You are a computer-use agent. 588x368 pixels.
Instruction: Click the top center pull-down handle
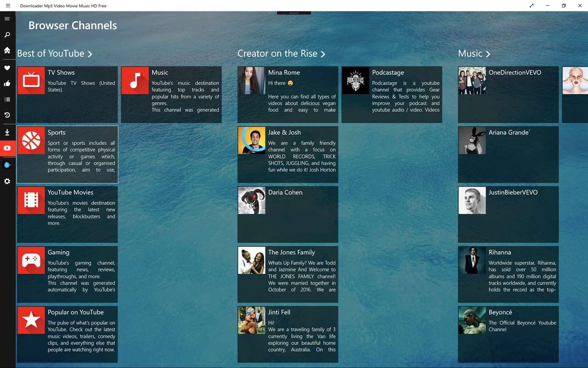294,13
